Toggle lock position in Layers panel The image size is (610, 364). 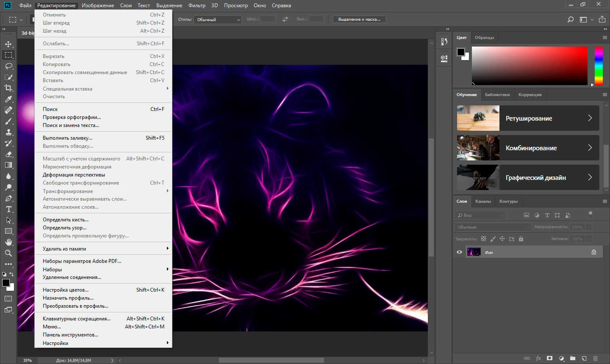pos(502,239)
